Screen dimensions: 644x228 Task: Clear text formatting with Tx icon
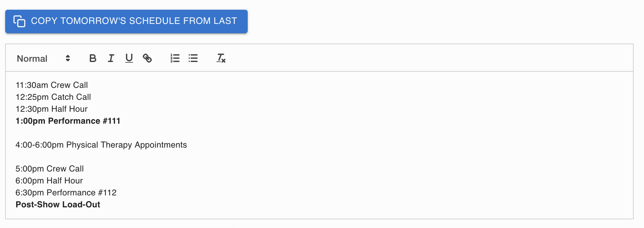tap(221, 58)
